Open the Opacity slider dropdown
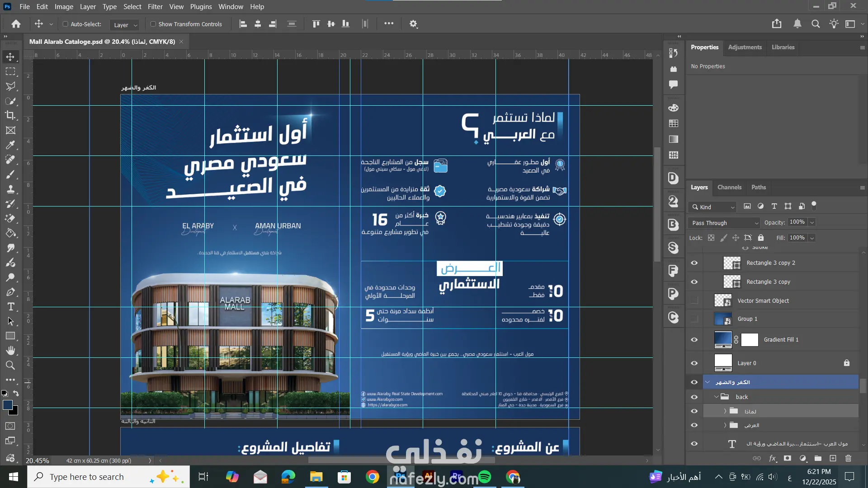 [x=812, y=222]
